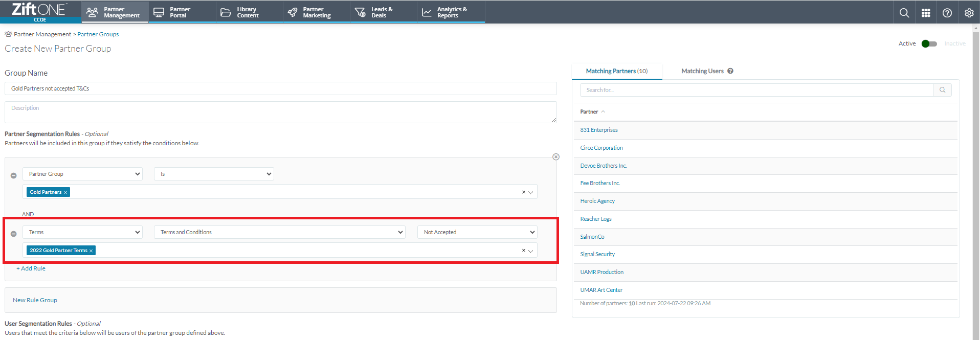Open the UAMR Production partner
Image resolution: width=980 pixels, height=340 pixels.
tap(602, 272)
